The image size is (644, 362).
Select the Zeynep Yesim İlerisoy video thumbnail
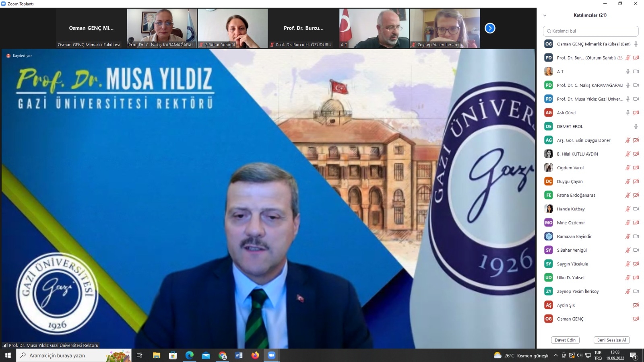[x=445, y=28]
